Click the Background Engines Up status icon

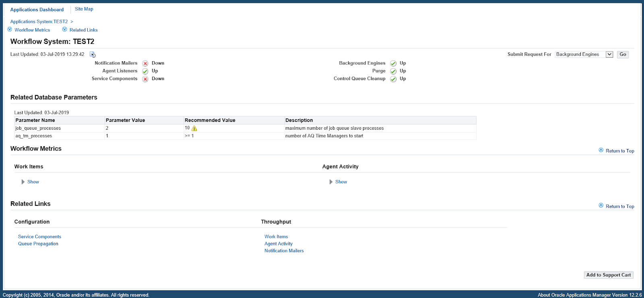click(x=393, y=64)
